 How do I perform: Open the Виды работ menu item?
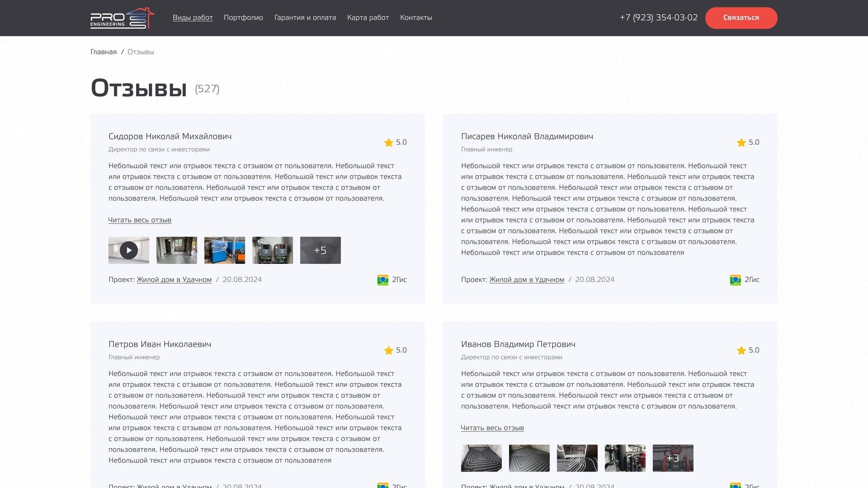click(x=193, y=18)
